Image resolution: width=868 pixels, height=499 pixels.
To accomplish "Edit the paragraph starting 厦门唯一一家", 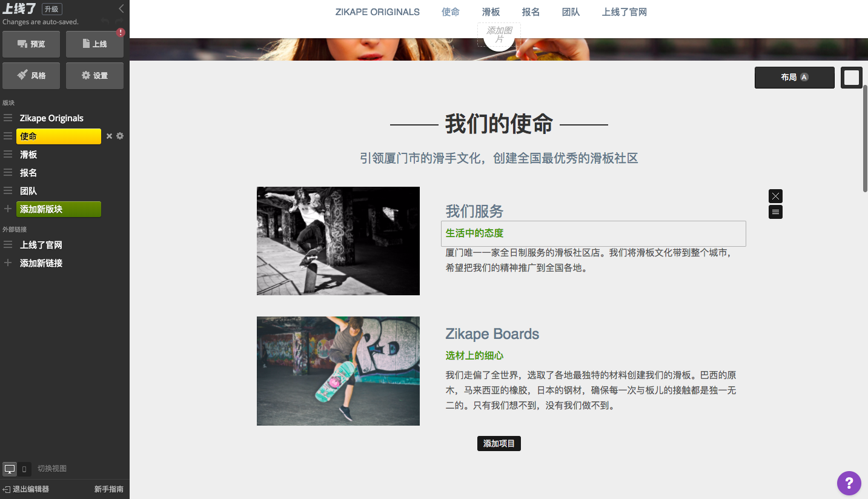I will pyautogui.click(x=591, y=260).
